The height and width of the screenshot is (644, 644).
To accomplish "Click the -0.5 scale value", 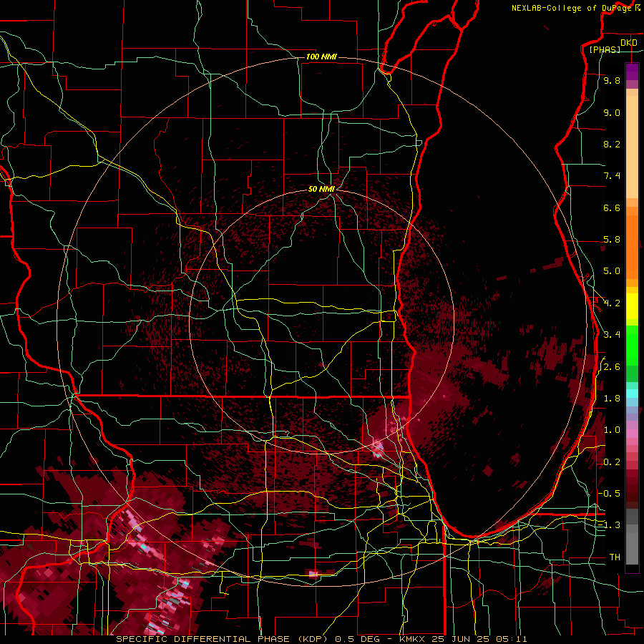I will pos(609,493).
